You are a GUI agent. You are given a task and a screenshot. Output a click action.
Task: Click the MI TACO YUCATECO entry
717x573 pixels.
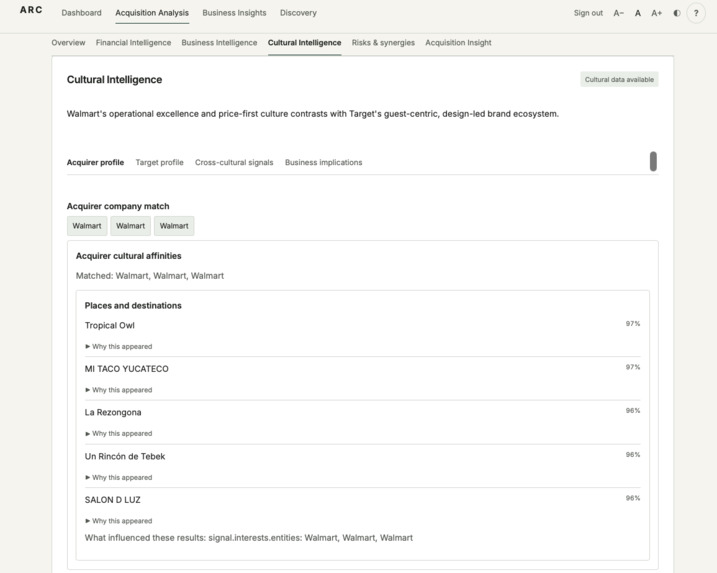tap(126, 369)
